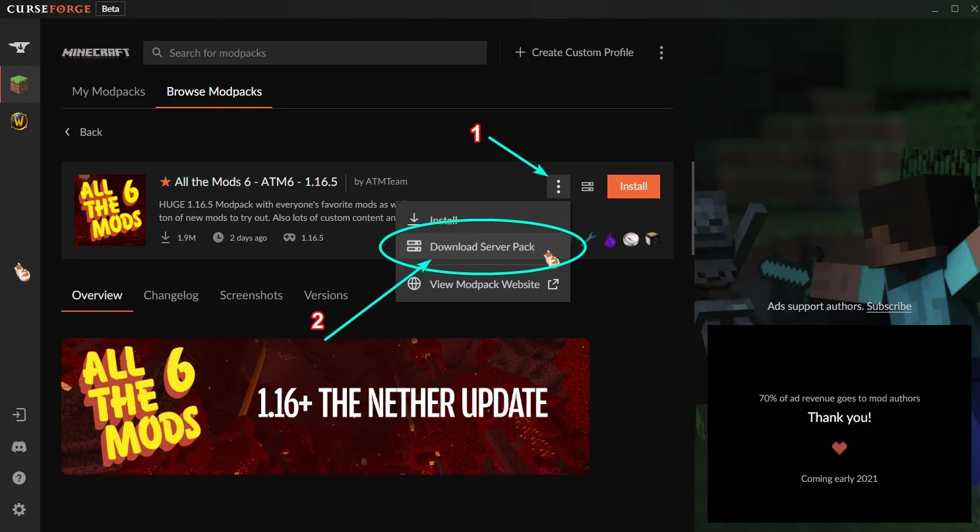Choose Download Server Pack menu entry
This screenshot has width=980, height=532.
tap(483, 247)
